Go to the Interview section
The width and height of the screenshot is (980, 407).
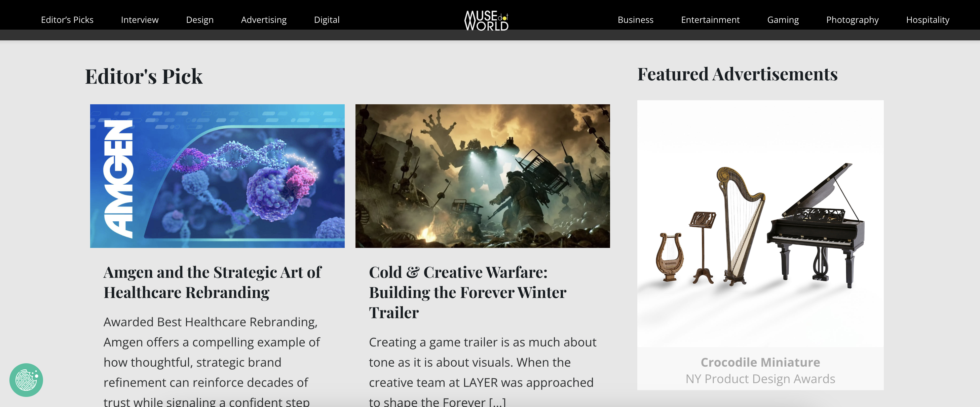140,20
